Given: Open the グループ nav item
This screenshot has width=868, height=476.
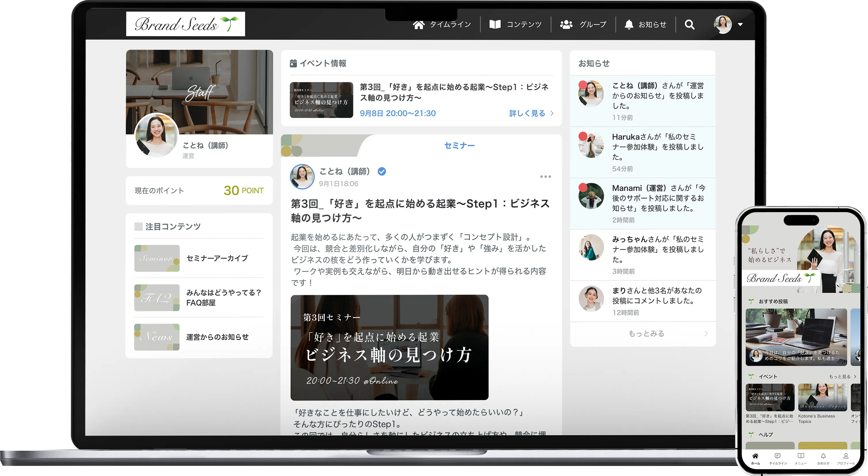Looking at the screenshot, I should coord(583,24).
